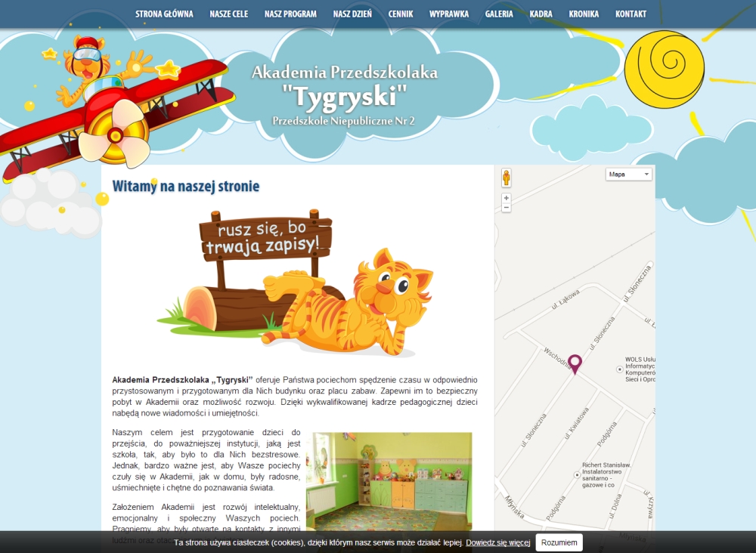Viewport: 756px width, 553px height.
Task: Zoom in on the map
Action: (x=507, y=198)
